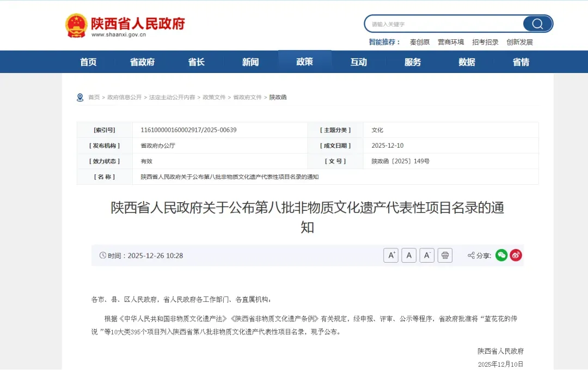Select the 省情 navigation tab
The width and height of the screenshot is (588, 370).
(x=520, y=62)
